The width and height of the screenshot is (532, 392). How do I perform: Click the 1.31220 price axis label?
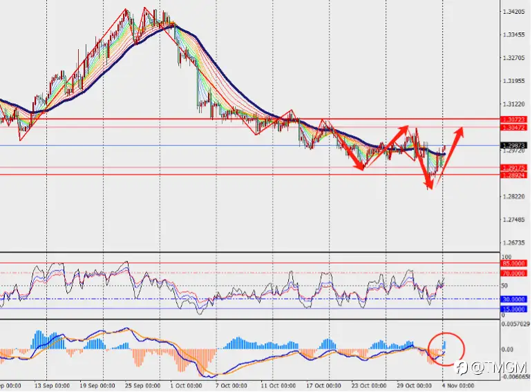(513, 104)
